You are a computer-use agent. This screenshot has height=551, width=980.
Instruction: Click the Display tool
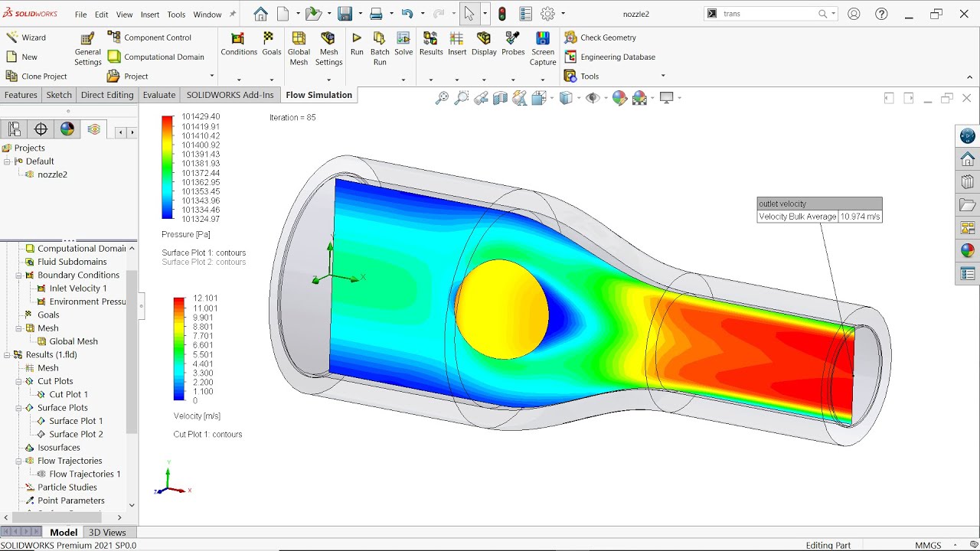(484, 44)
